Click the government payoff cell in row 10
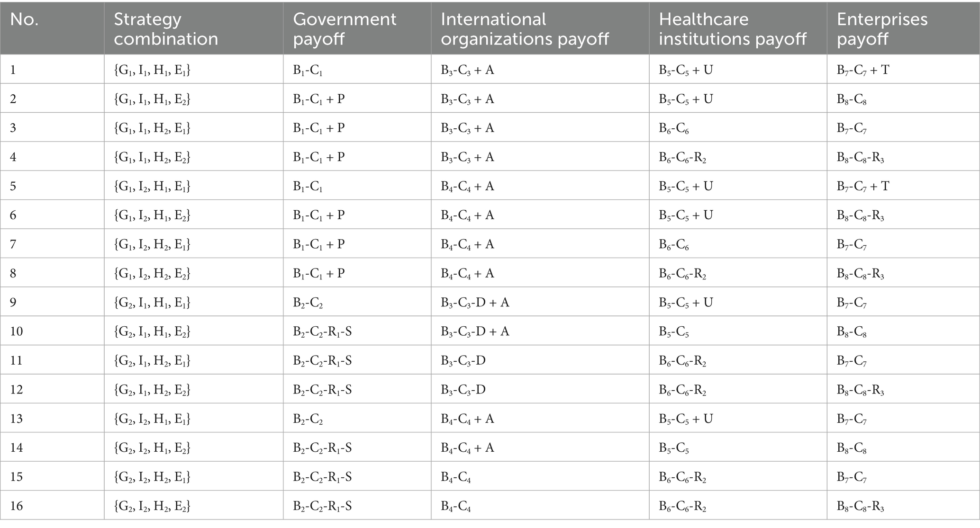The height and width of the screenshot is (528, 980). pos(322,331)
